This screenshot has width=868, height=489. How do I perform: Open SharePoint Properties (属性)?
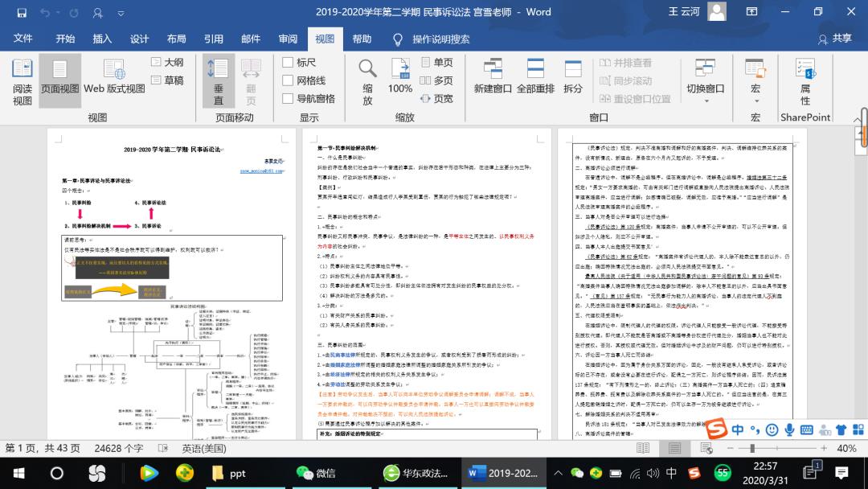click(x=805, y=81)
